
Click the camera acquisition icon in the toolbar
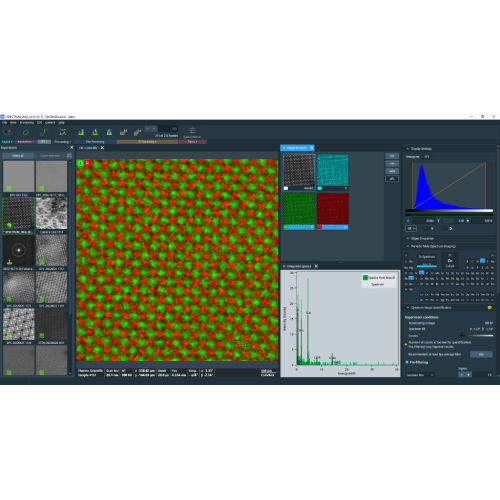(8, 132)
